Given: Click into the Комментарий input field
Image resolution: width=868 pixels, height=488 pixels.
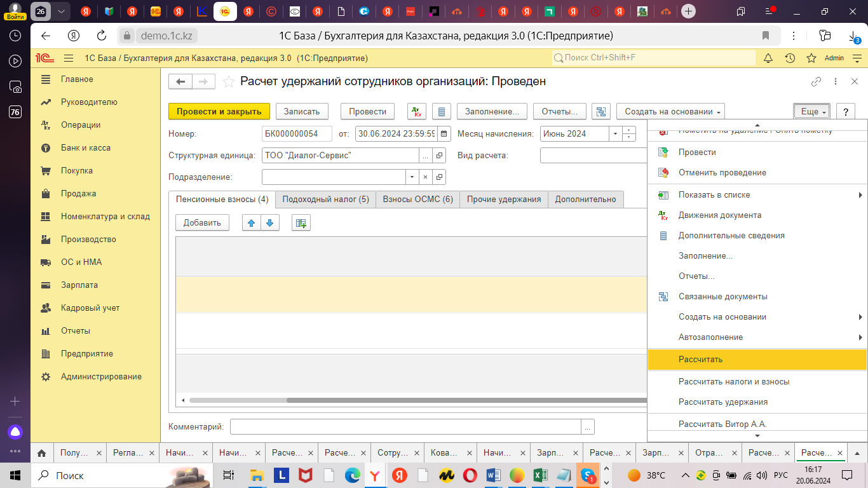Looking at the screenshot, I should tap(405, 426).
